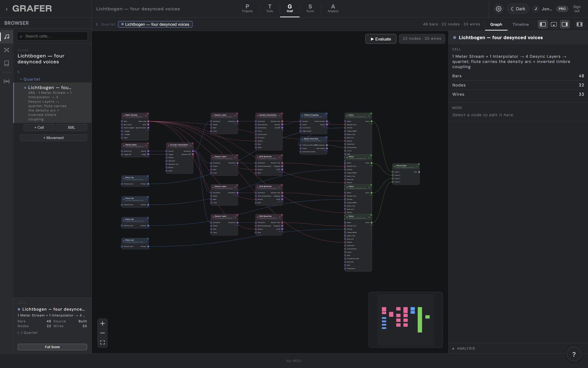The width and height of the screenshot is (588, 368).
Task: Click the J user avatar
Action: [536, 9]
